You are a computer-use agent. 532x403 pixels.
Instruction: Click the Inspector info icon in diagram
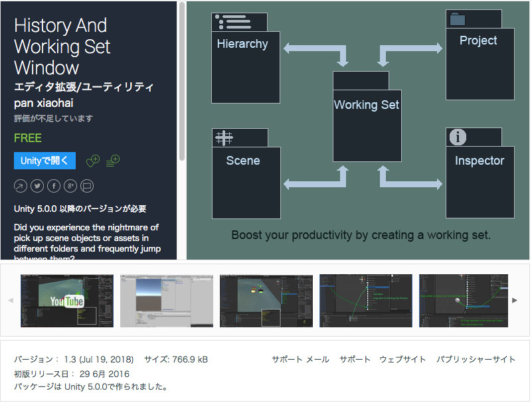pyautogui.click(x=458, y=137)
